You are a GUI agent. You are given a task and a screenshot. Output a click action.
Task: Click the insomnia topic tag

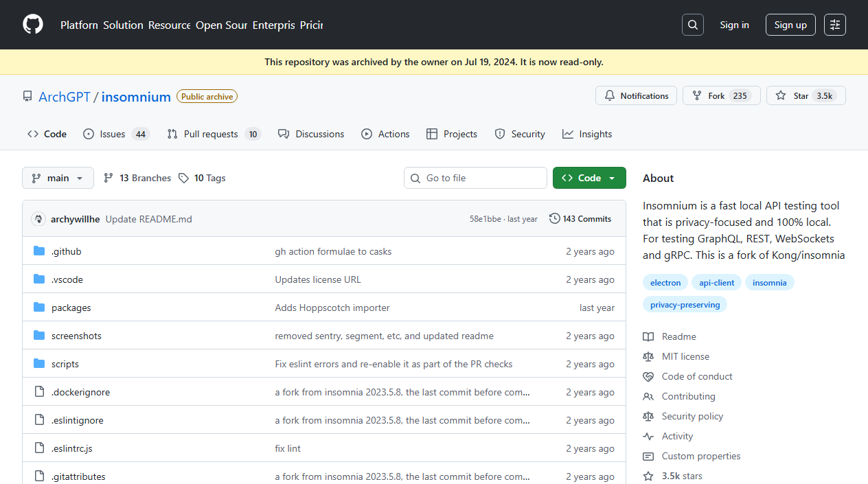pyautogui.click(x=769, y=282)
